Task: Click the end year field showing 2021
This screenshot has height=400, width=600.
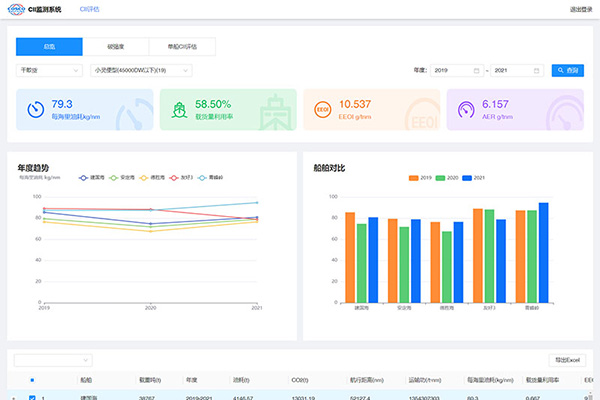Action: [517, 70]
